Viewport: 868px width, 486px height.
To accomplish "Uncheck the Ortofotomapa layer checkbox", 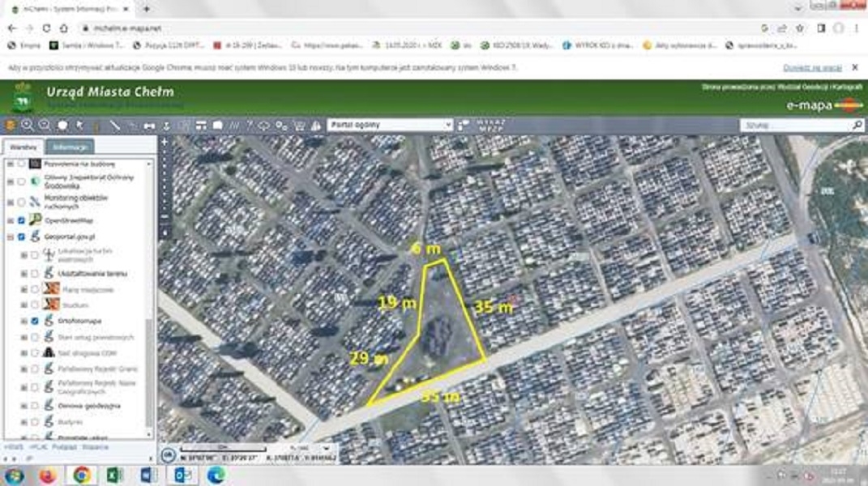I will 34,322.
